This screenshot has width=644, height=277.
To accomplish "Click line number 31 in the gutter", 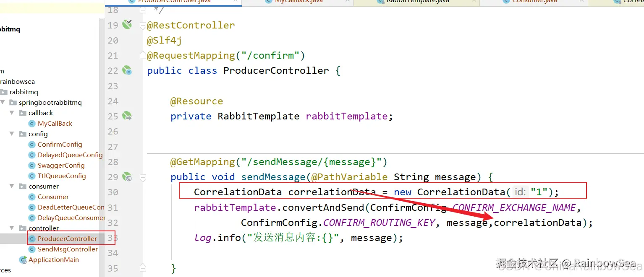I will coord(113,207).
